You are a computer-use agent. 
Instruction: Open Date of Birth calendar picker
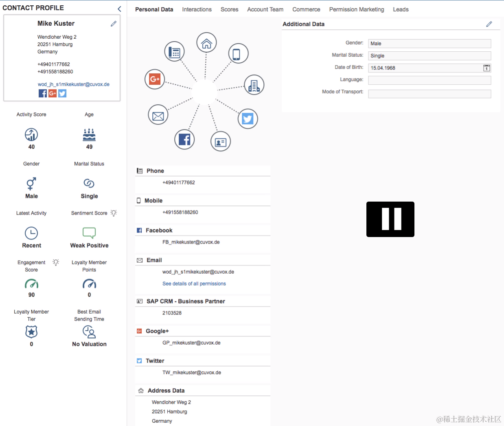coord(486,68)
